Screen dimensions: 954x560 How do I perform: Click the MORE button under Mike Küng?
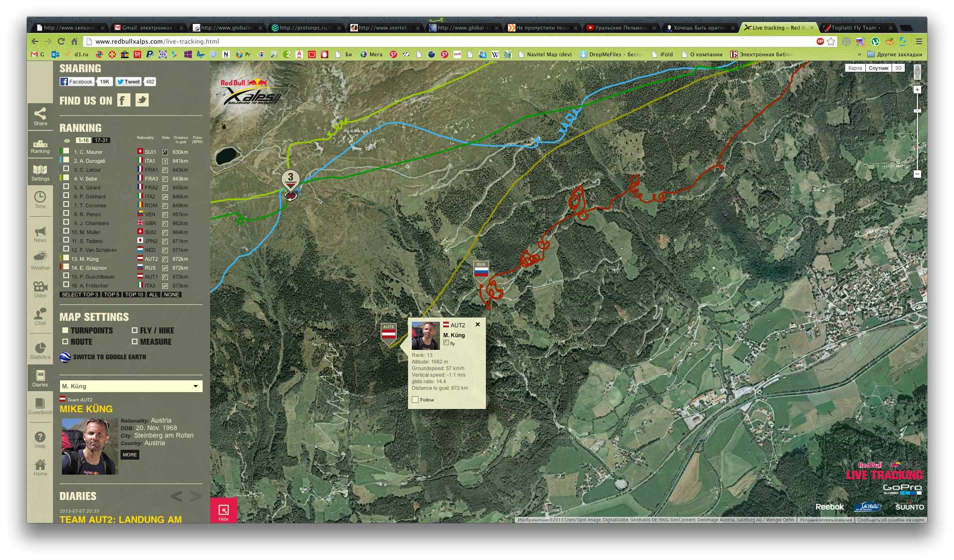(x=129, y=454)
